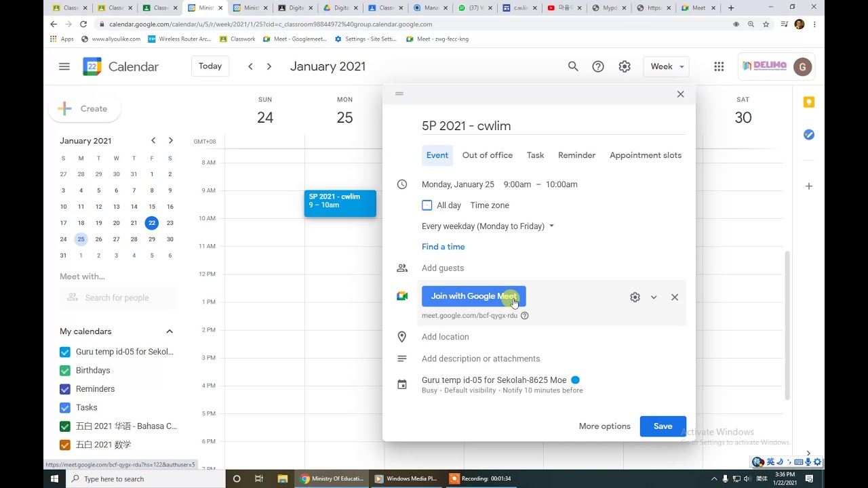Click Add description or attachments

[553, 359]
